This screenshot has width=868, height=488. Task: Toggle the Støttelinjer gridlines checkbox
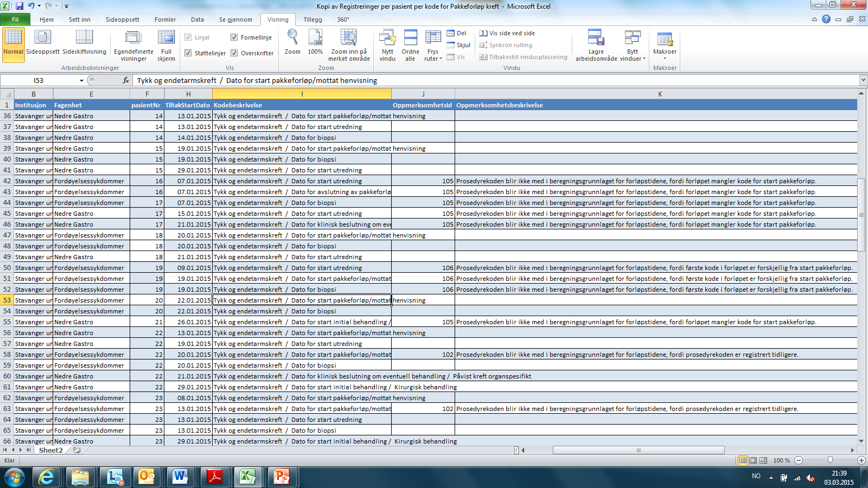[188, 53]
